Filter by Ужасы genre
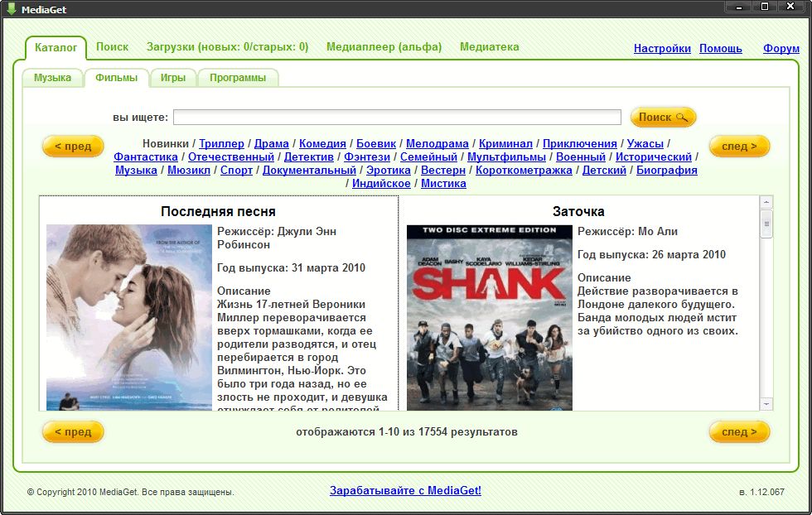 pyautogui.click(x=645, y=144)
